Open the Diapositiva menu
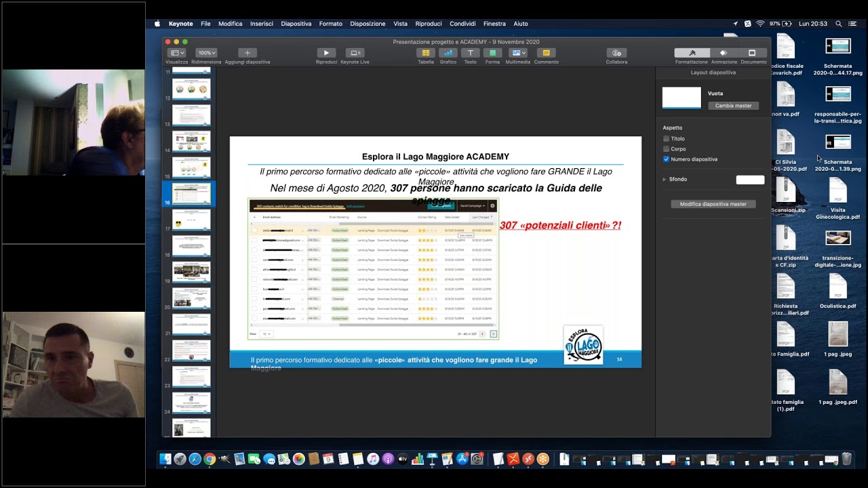 tap(296, 24)
